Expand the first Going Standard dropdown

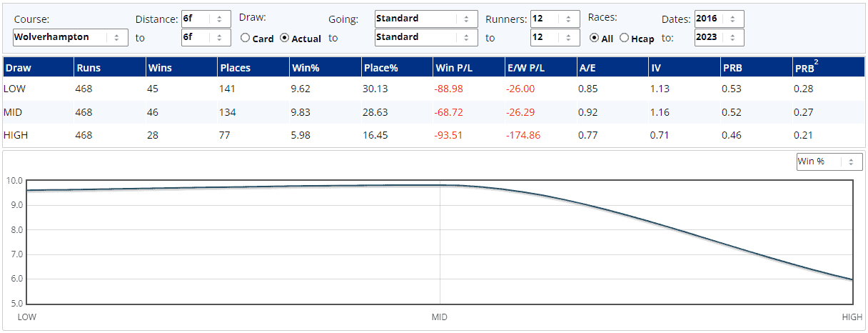pos(425,19)
